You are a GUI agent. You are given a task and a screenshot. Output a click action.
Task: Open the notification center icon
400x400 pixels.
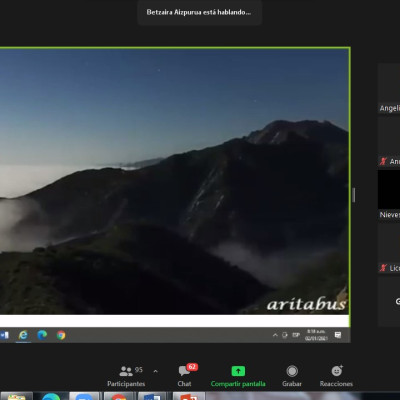(338, 335)
